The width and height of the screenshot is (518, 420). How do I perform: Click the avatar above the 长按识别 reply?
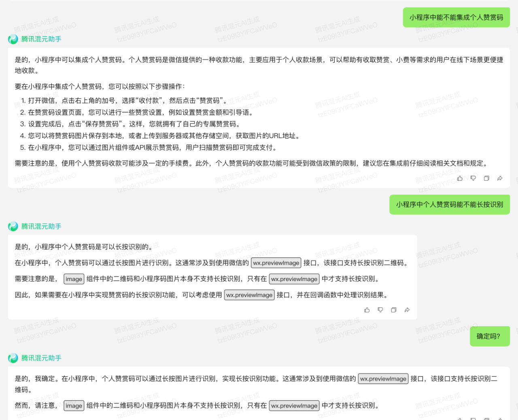[x=13, y=226]
